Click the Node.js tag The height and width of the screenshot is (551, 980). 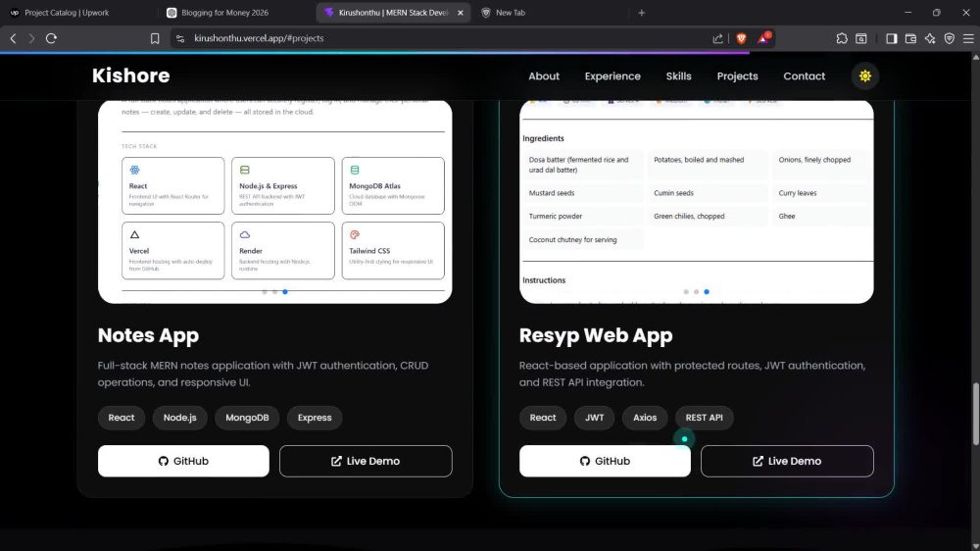[x=180, y=417]
